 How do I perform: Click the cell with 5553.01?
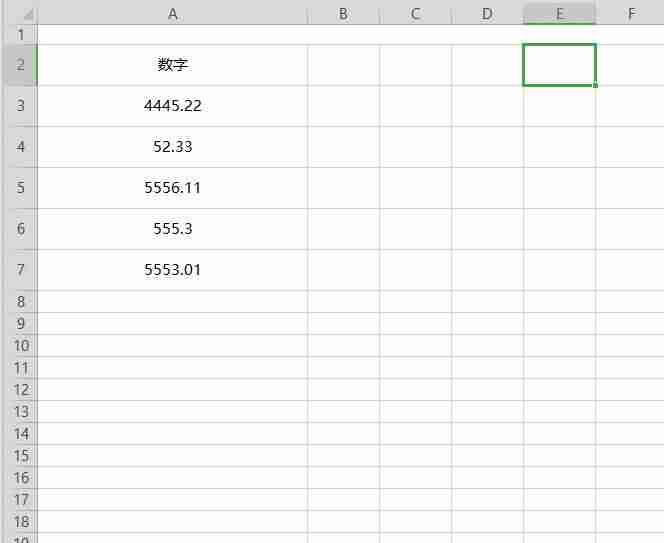coord(173,270)
